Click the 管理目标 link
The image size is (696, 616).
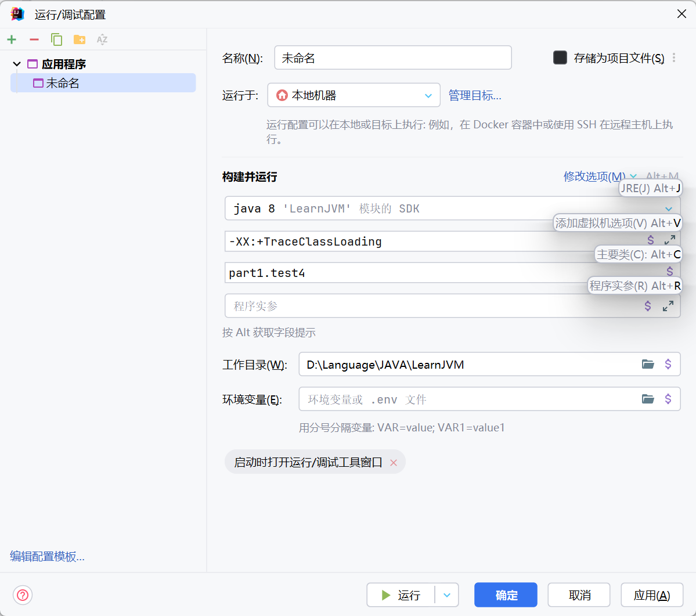point(474,95)
